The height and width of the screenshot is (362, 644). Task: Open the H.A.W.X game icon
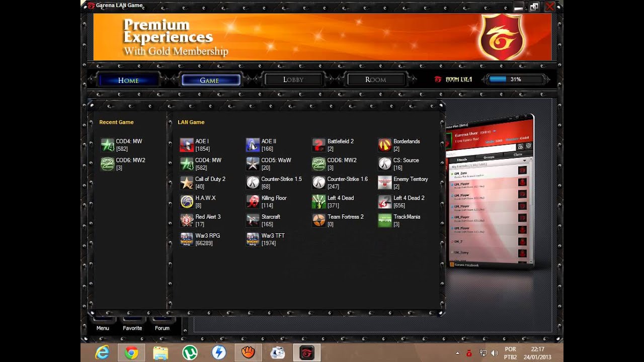coord(187,202)
